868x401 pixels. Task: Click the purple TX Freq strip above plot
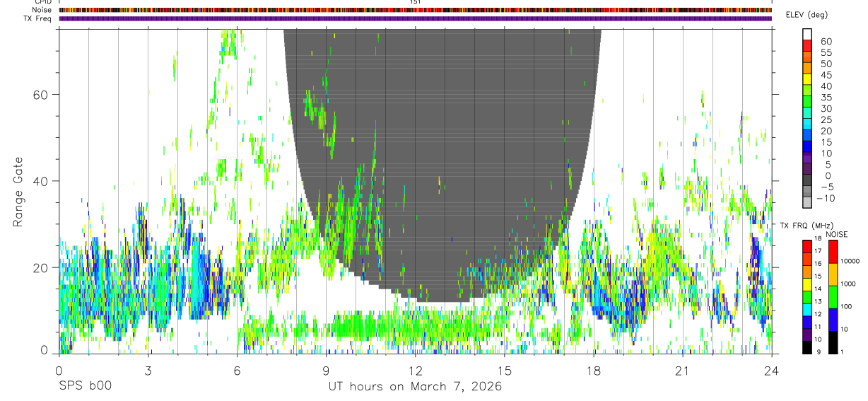pyautogui.click(x=415, y=18)
